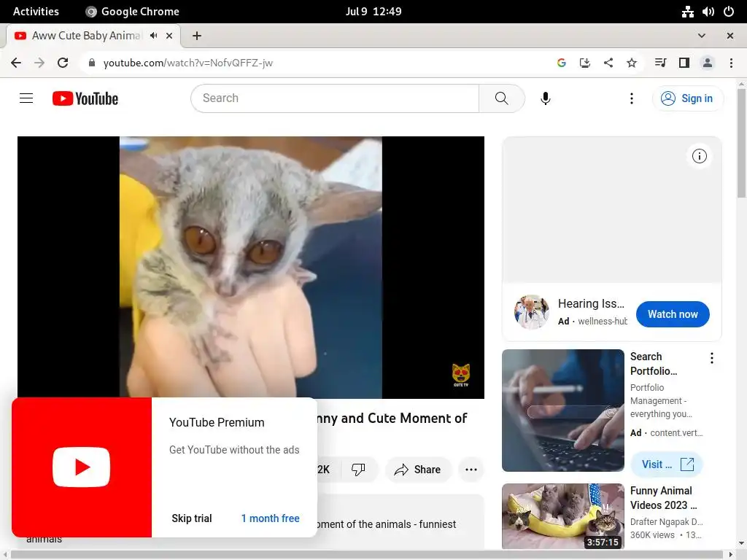Expand the tab search chevron
747x560 pixels.
(x=701, y=36)
